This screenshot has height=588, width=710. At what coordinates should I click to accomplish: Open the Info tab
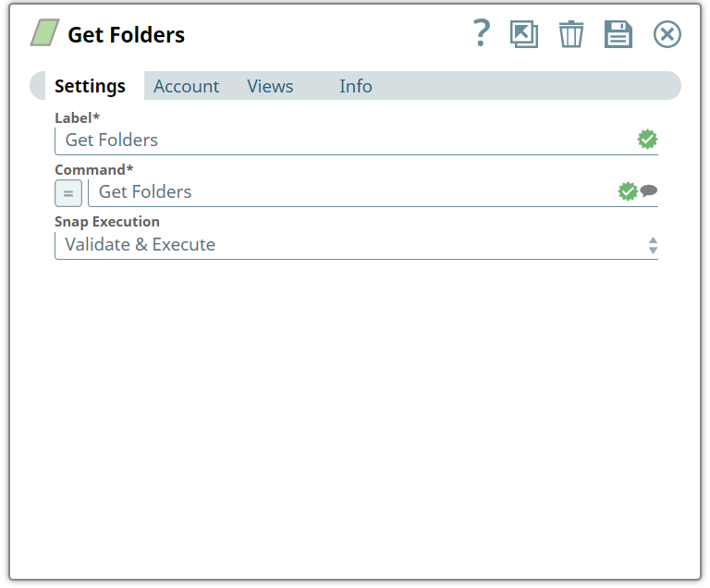coord(356,86)
